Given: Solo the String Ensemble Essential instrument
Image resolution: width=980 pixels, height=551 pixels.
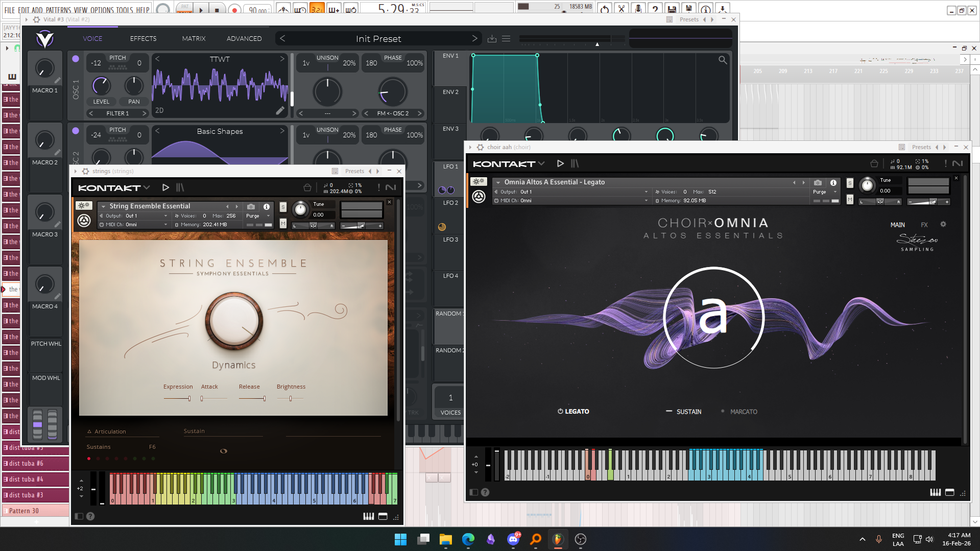Looking at the screenshot, I should [x=283, y=207].
